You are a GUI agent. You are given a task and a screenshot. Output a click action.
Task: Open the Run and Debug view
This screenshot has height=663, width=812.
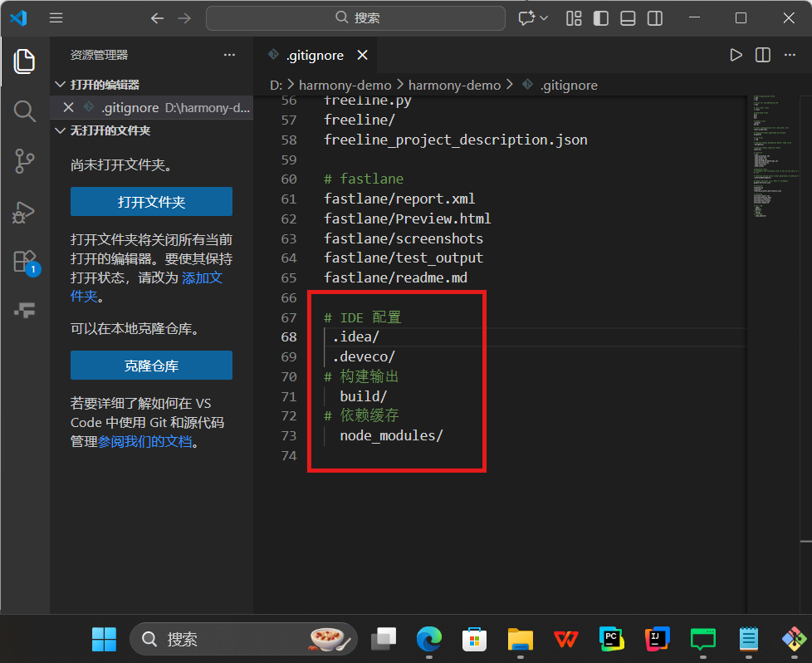pos(24,212)
